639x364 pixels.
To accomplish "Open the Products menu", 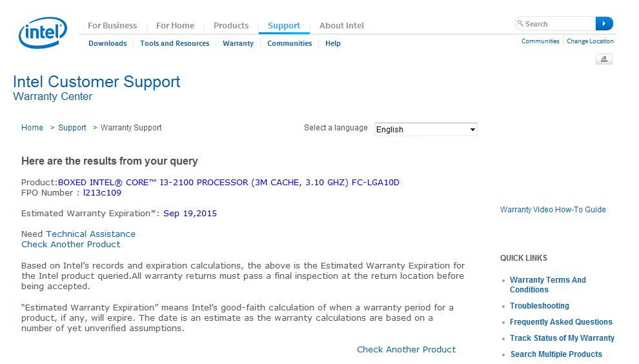I will (x=231, y=25).
